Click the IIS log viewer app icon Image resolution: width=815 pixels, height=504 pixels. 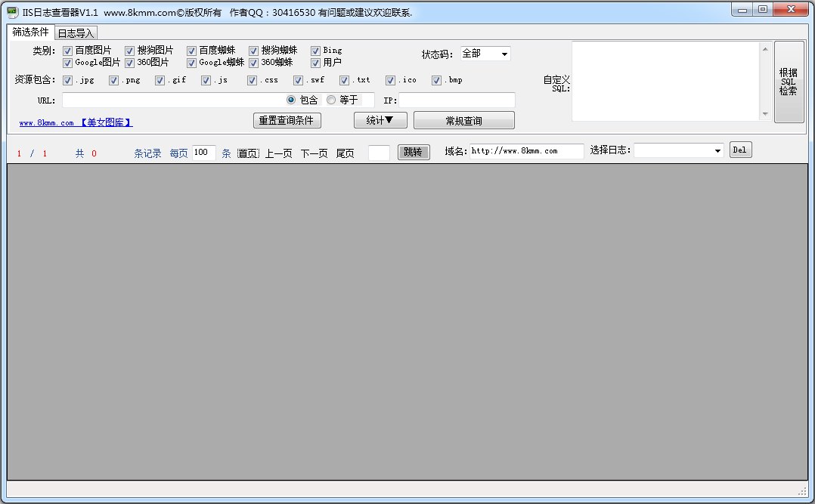tap(12, 12)
